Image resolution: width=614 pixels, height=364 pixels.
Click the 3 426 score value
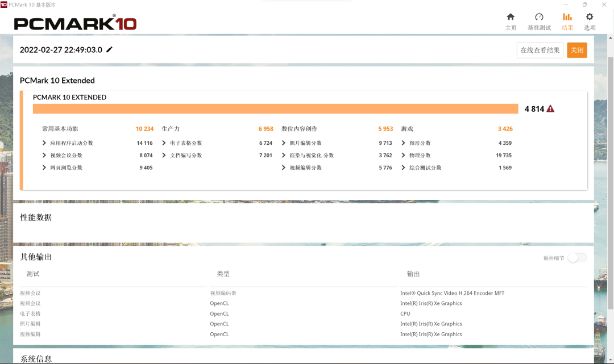pyautogui.click(x=505, y=129)
